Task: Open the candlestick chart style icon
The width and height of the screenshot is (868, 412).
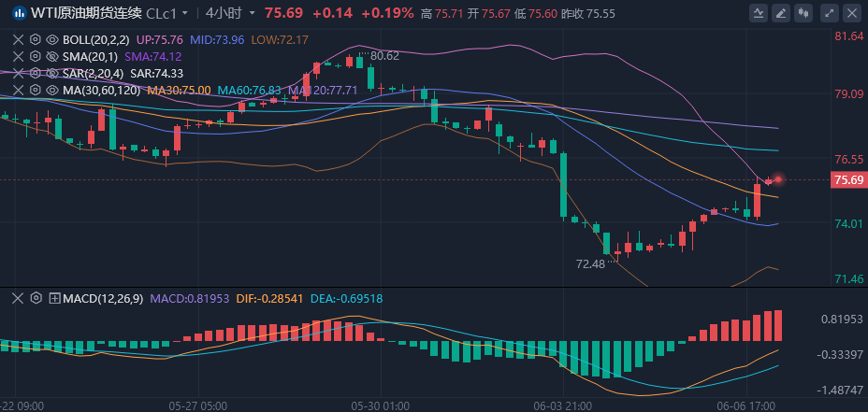Action: tap(802, 13)
